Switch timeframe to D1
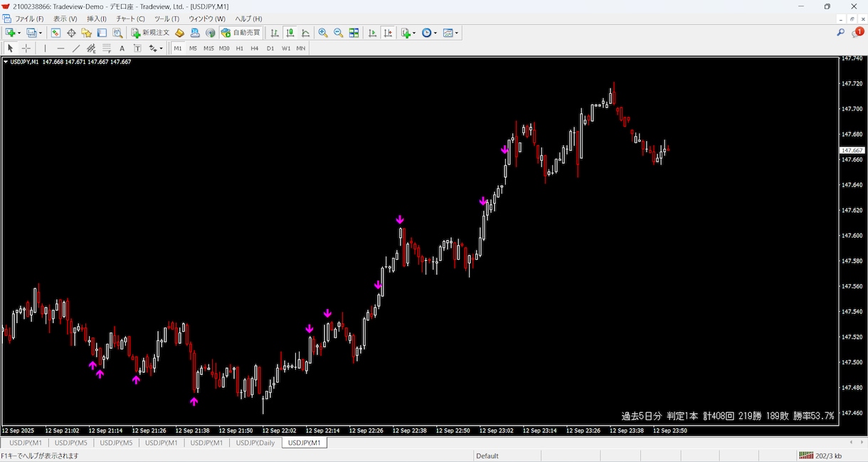 (x=270, y=48)
